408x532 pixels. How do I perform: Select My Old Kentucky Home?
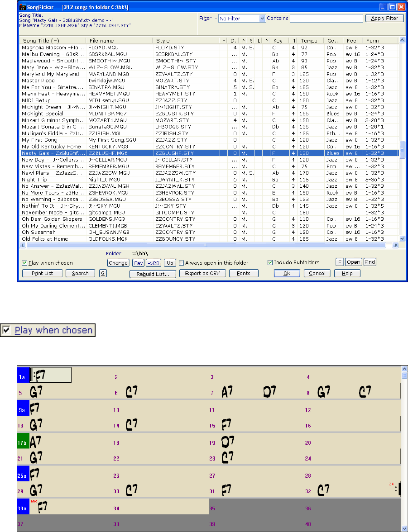click(210, 147)
